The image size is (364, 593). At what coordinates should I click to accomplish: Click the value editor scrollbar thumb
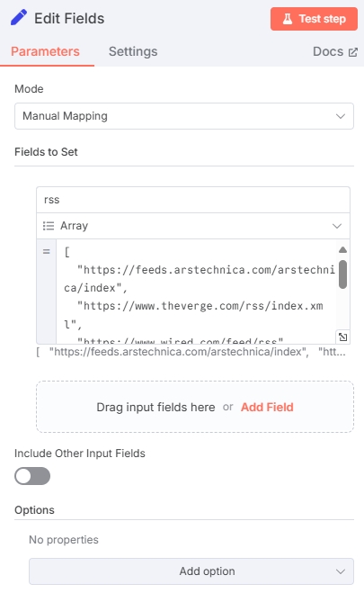click(342, 274)
